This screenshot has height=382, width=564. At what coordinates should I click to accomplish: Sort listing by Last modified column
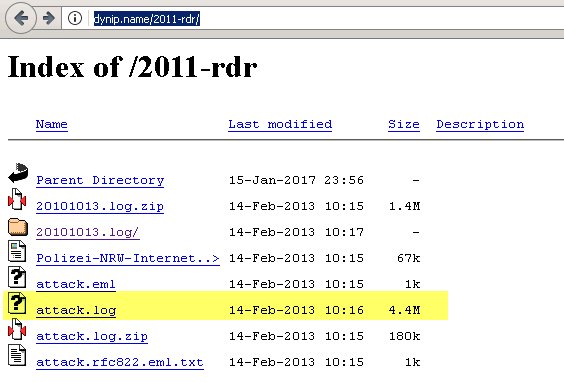pyautogui.click(x=280, y=124)
